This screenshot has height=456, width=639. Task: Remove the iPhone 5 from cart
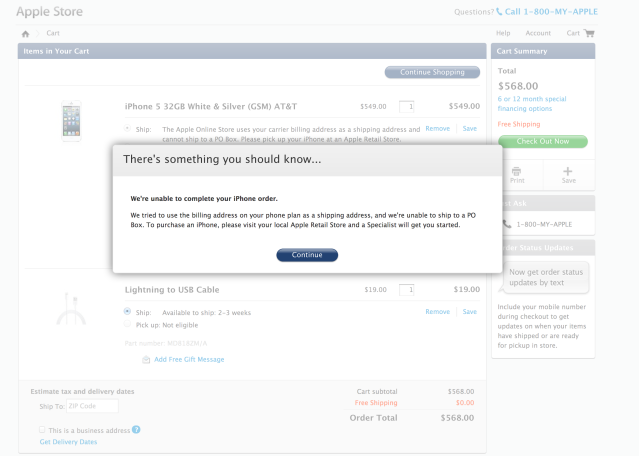(437, 128)
